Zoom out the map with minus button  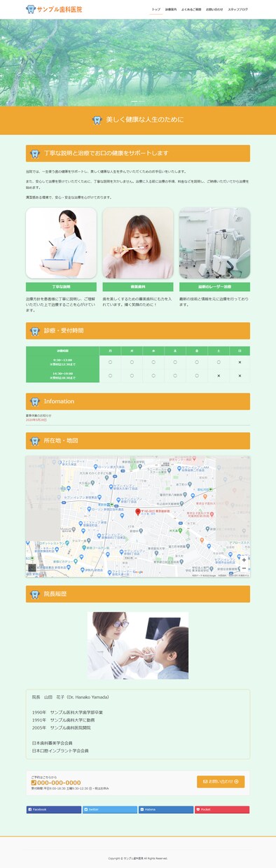click(x=244, y=568)
